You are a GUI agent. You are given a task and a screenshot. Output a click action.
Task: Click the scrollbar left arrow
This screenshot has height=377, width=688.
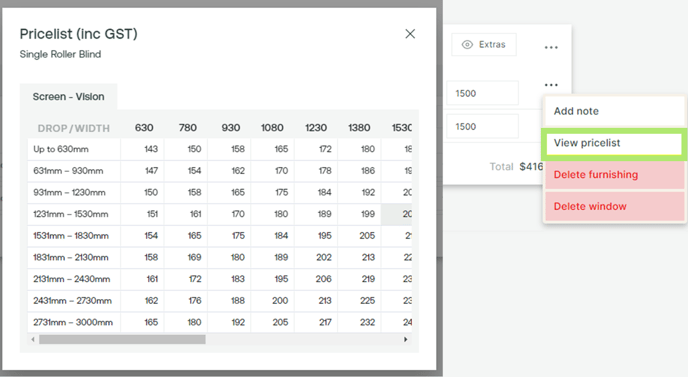[33, 339]
